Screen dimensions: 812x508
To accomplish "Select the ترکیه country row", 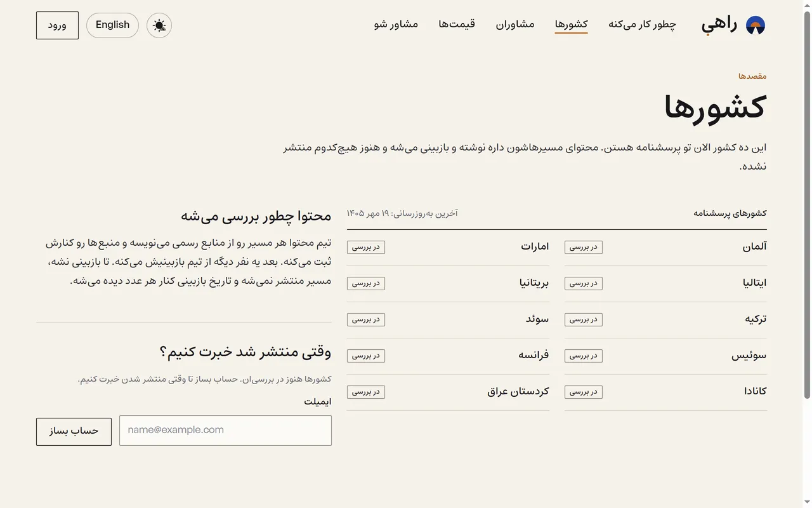I will pos(665,320).
